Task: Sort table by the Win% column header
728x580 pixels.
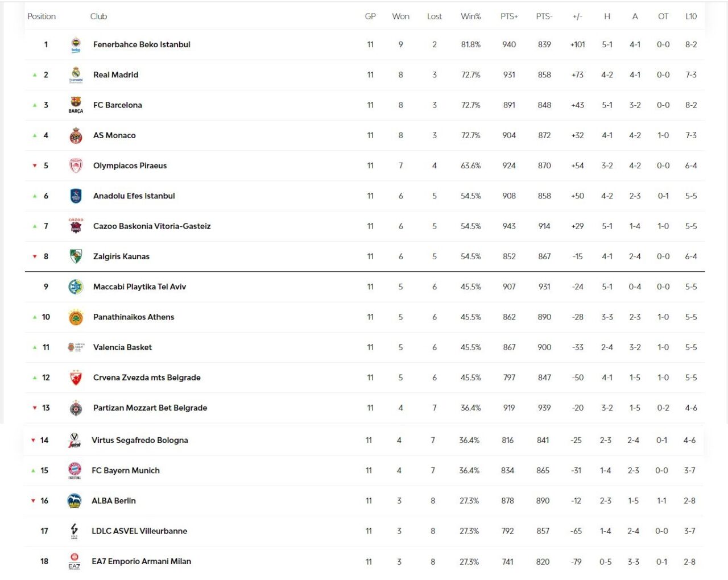Action: (x=470, y=16)
